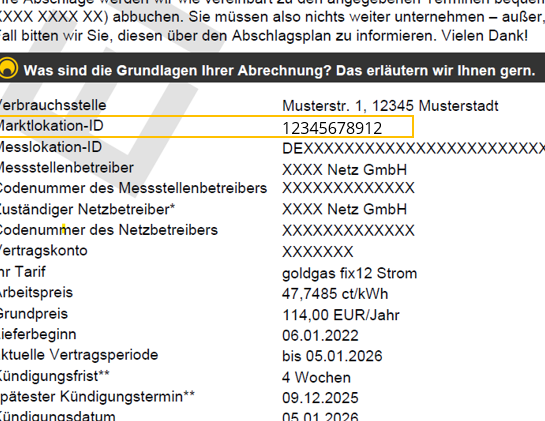
Task: Click 'Codenummer des Netzbetreibers' label
Action: [x=108, y=230]
